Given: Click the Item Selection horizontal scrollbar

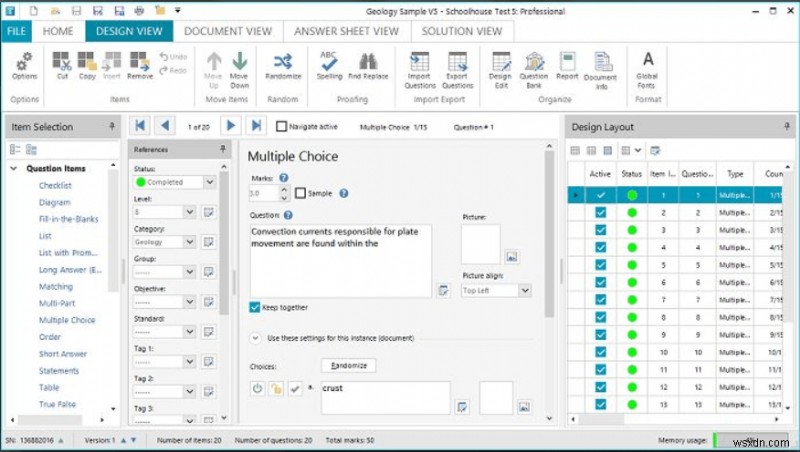Looking at the screenshot, I should pos(50,420).
